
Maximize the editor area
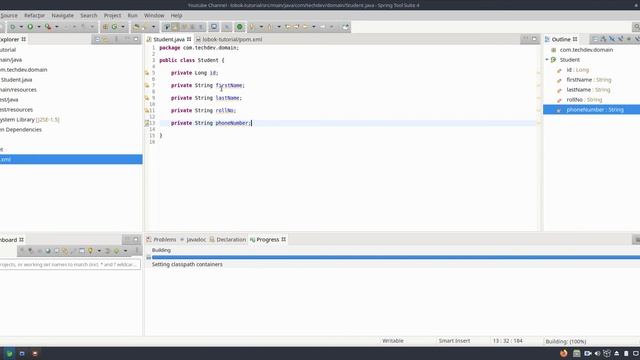pos(534,39)
